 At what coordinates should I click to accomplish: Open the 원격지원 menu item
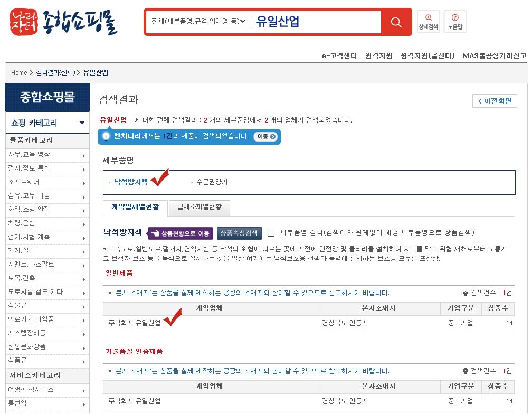tap(378, 55)
